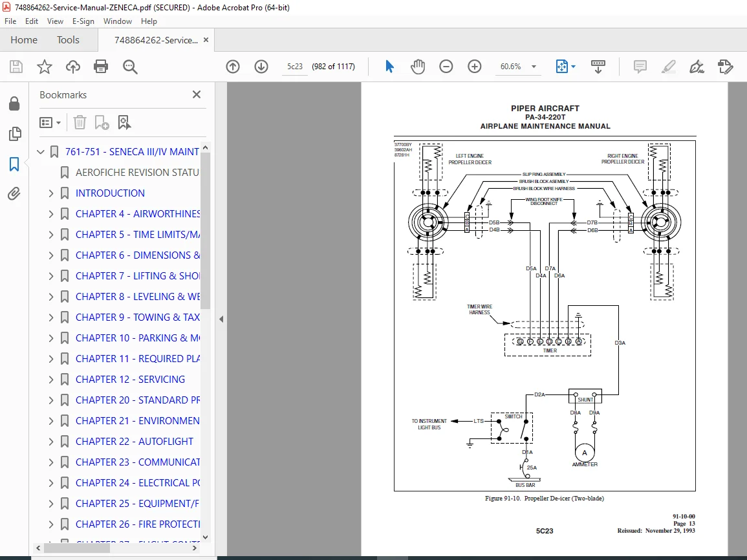Jump to CHAPTER 23 - COMMUNICATIONS bookmark

tap(137, 462)
